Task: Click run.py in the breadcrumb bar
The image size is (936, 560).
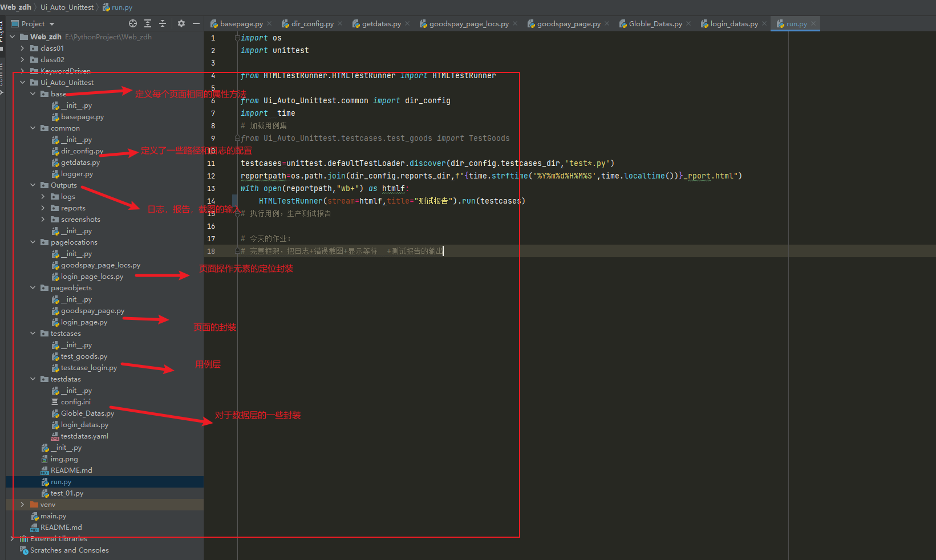Action: point(121,7)
